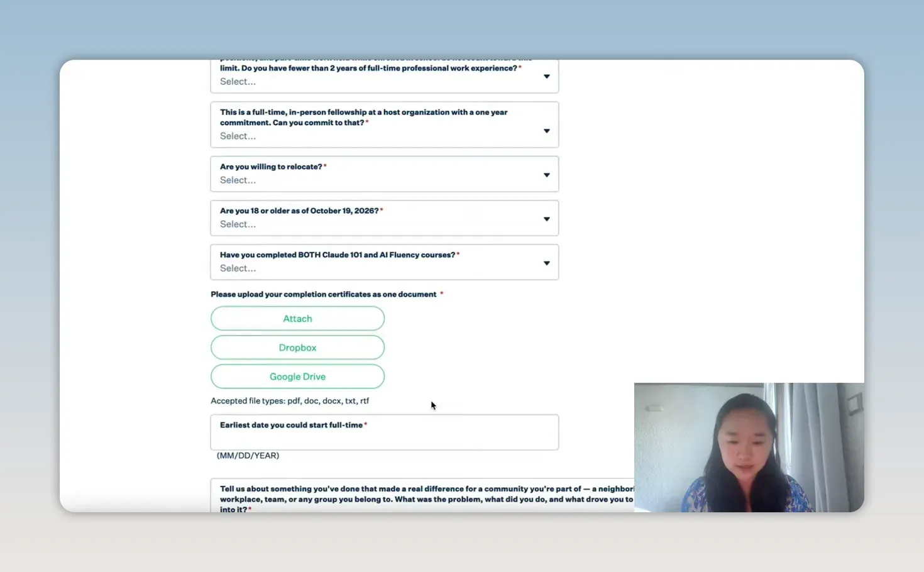Viewport: 924px width, 572px height.
Task: Focus the 'Earliest date you could start' field
Action: click(384, 432)
